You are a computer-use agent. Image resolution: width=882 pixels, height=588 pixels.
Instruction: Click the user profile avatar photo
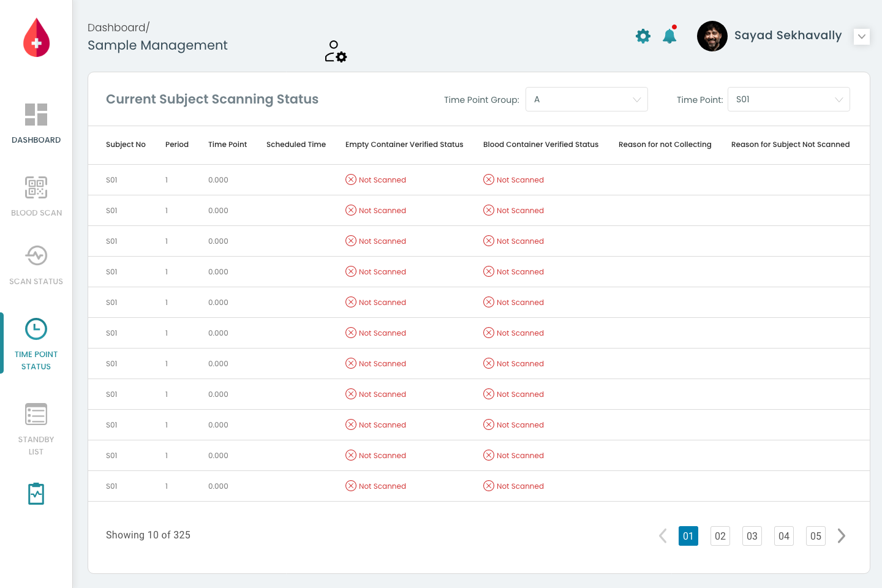click(712, 36)
